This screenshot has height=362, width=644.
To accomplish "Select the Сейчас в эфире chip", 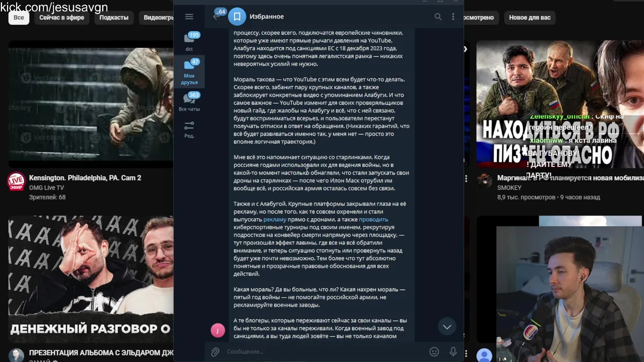I will point(62,18).
